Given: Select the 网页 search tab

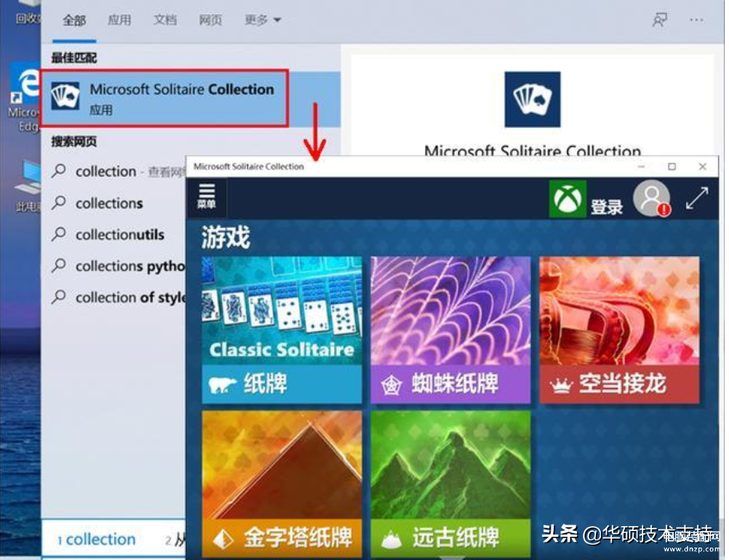Looking at the screenshot, I should [x=211, y=20].
